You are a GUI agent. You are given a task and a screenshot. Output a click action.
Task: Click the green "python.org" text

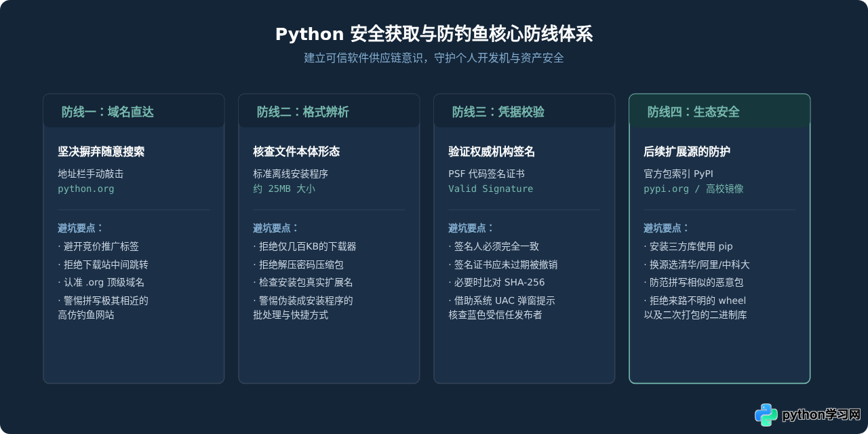click(86, 189)
